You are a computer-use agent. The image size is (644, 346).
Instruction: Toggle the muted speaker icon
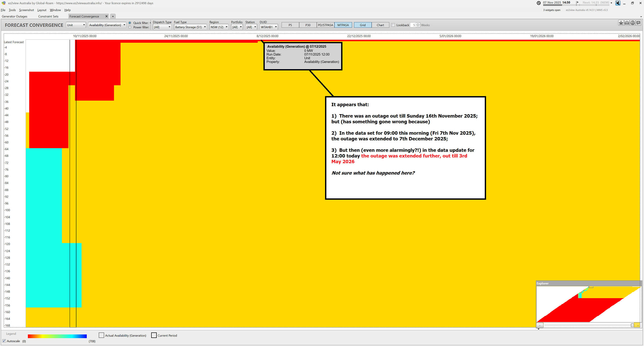[x=618, y=3]
